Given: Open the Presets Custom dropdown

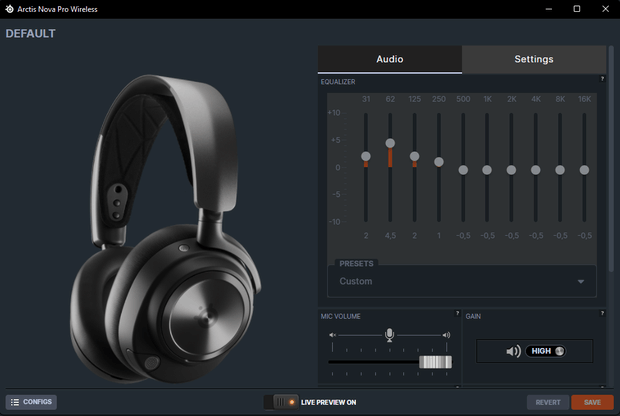Looking at the screenshot, I should pos(461,281).
